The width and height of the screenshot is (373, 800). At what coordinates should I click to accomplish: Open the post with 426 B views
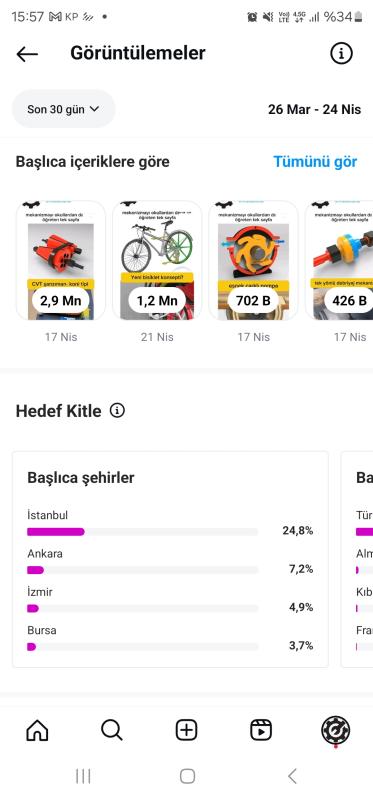click(x=339, y=260)
